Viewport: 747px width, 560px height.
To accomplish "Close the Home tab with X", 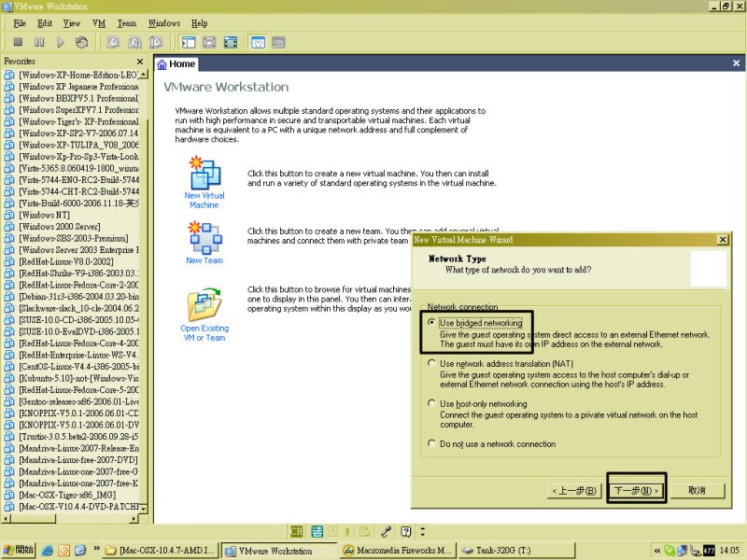I will 736,63.
